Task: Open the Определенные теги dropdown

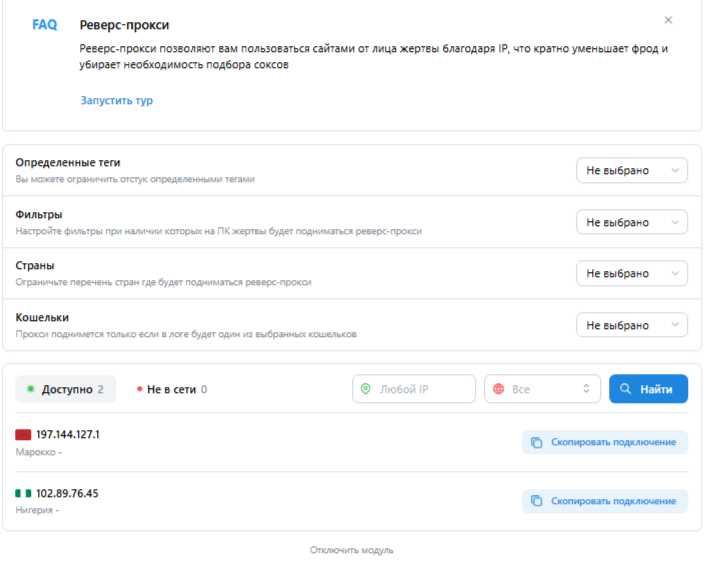Action: [632, 170]
